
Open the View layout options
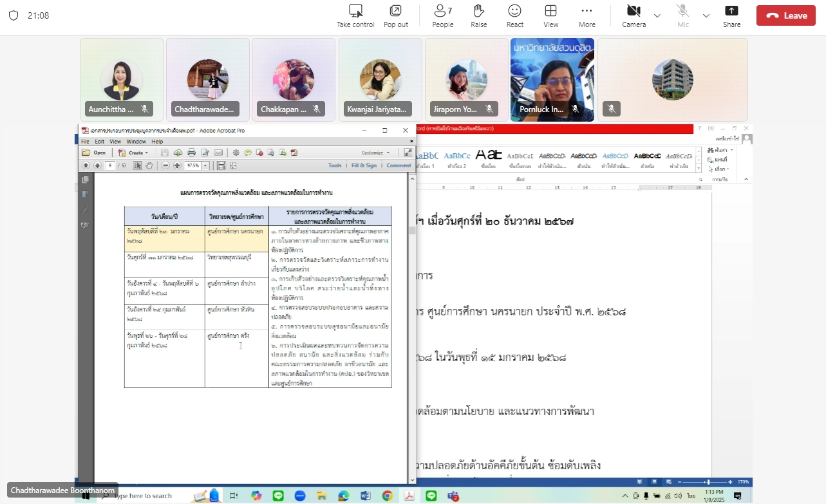point(550,16)
